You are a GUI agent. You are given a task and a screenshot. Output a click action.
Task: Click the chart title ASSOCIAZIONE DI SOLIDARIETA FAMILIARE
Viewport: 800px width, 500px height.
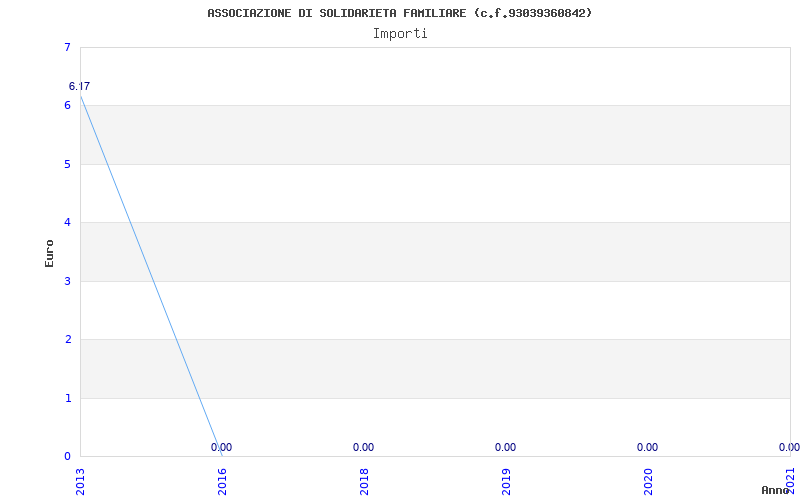point(399,13)
